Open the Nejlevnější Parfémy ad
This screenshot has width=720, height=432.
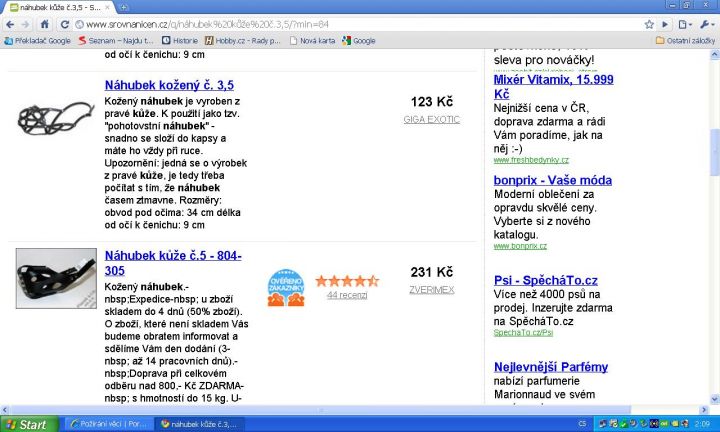[x=551, y=367]
